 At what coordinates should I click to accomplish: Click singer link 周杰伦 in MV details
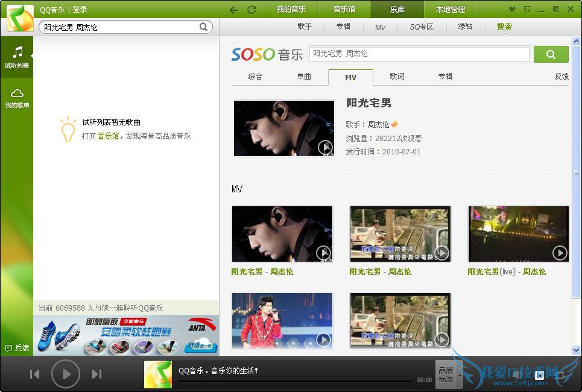click(378, 124)
